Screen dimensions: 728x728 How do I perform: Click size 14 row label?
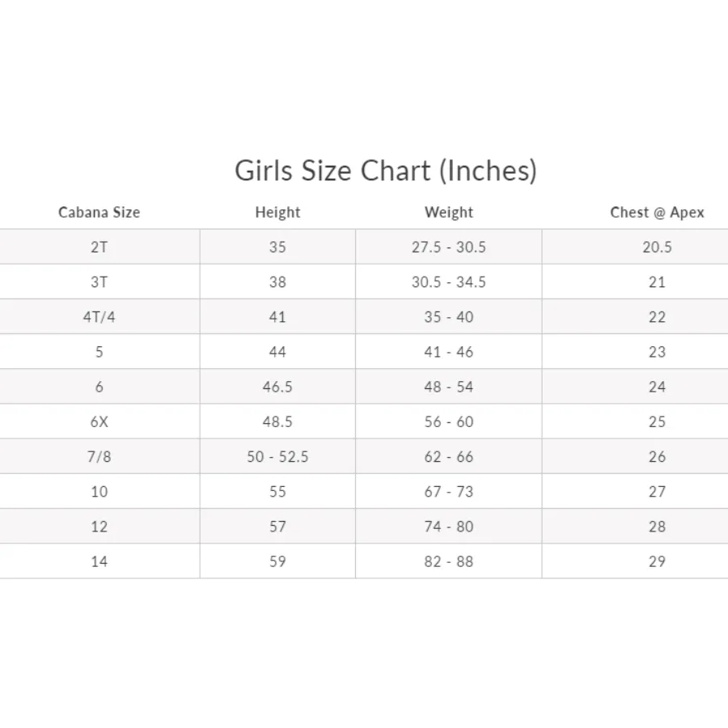pyautogui.click(x=99, y=561)
